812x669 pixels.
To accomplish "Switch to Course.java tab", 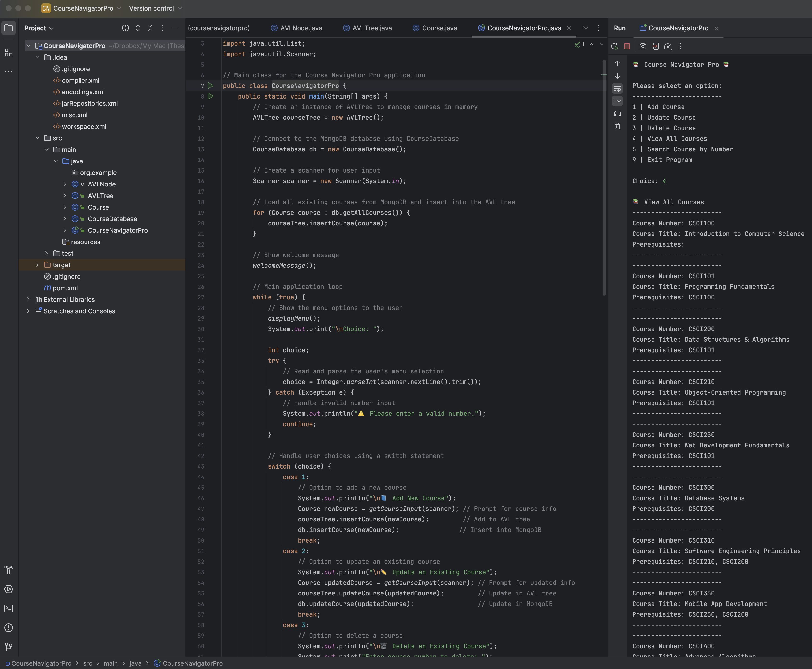I will (435, 28).
